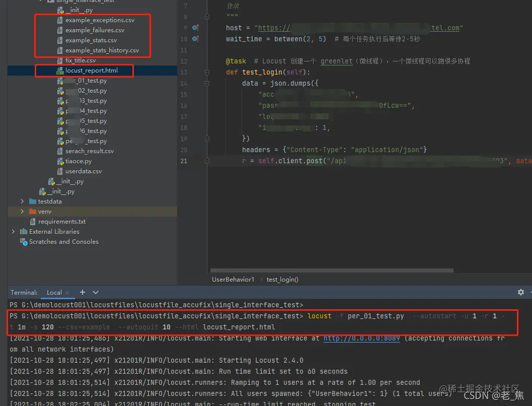Viewport: 532px width, 406px height.
Task: Click the venv folder icon
Action: pos(33,212)
